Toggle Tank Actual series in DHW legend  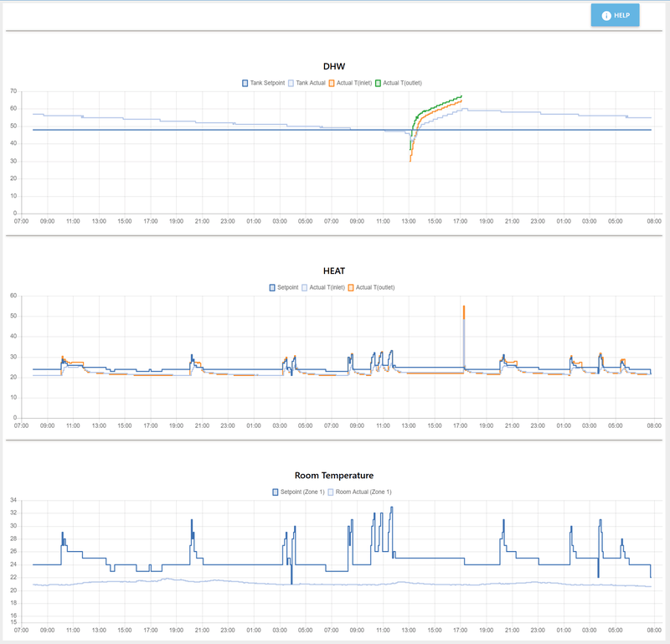pos(307,84)
